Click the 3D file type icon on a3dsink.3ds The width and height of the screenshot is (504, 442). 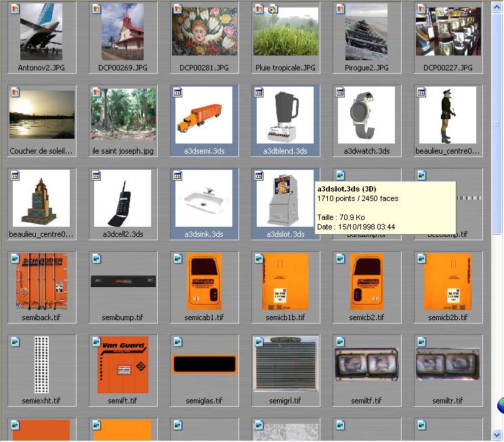pyautogui.click(x=177, y=175)
